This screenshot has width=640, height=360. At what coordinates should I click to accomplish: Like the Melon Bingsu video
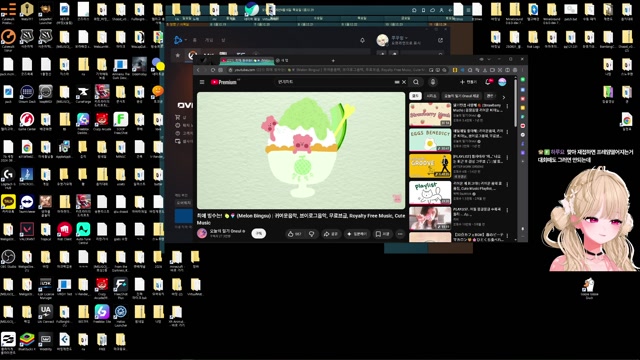point(294,234)
